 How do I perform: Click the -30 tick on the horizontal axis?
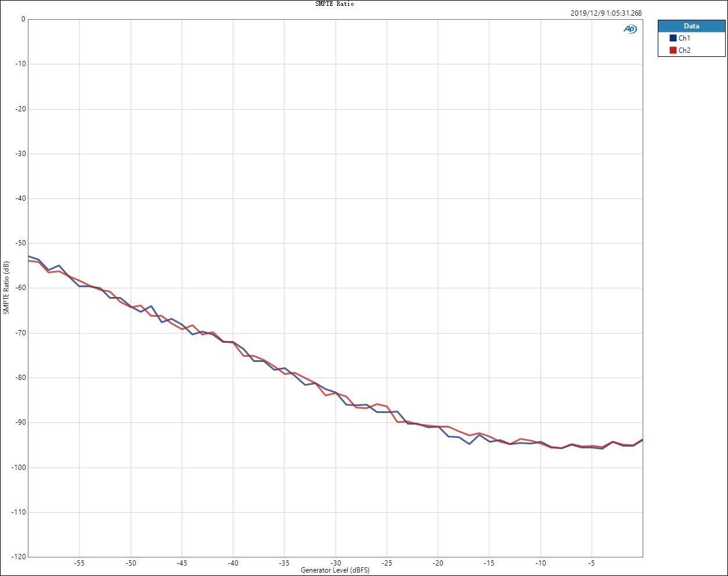pos(336,563)
